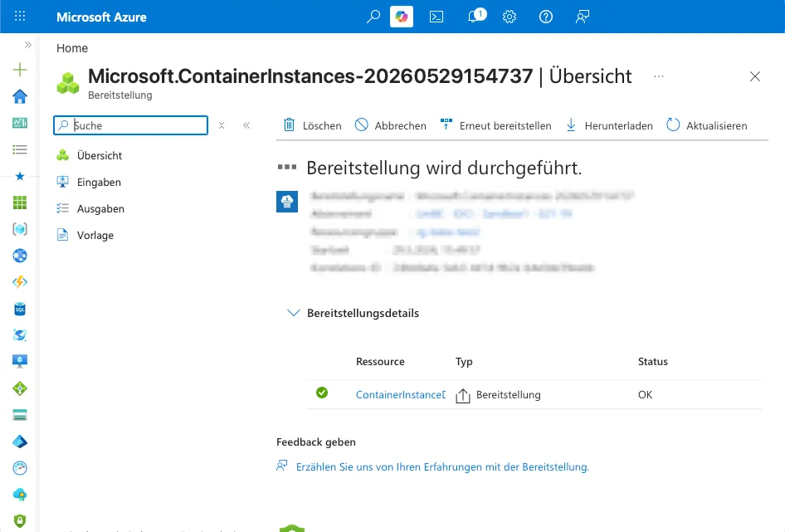Launch Cloud Shell terminal icon
Screen dimensions: 785x532
coord(436,17)
